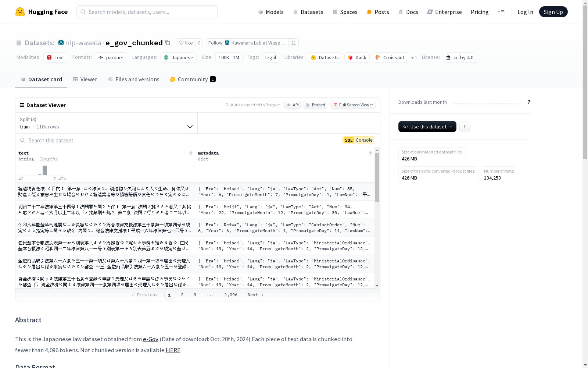This screenshot has height=368, width=588.
Task: Open the three-dot dataset options menu
Action: [465, 127]
